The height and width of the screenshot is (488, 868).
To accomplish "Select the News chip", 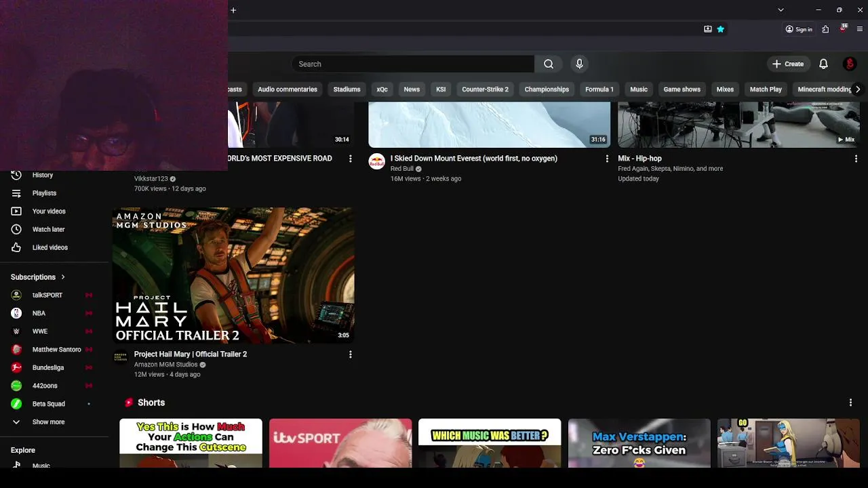I will point(412,89).
